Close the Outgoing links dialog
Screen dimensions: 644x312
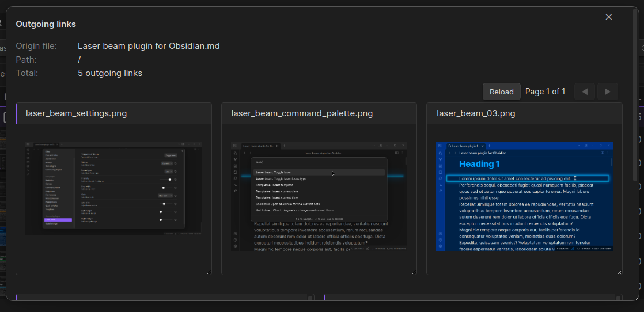click(609, 17)
